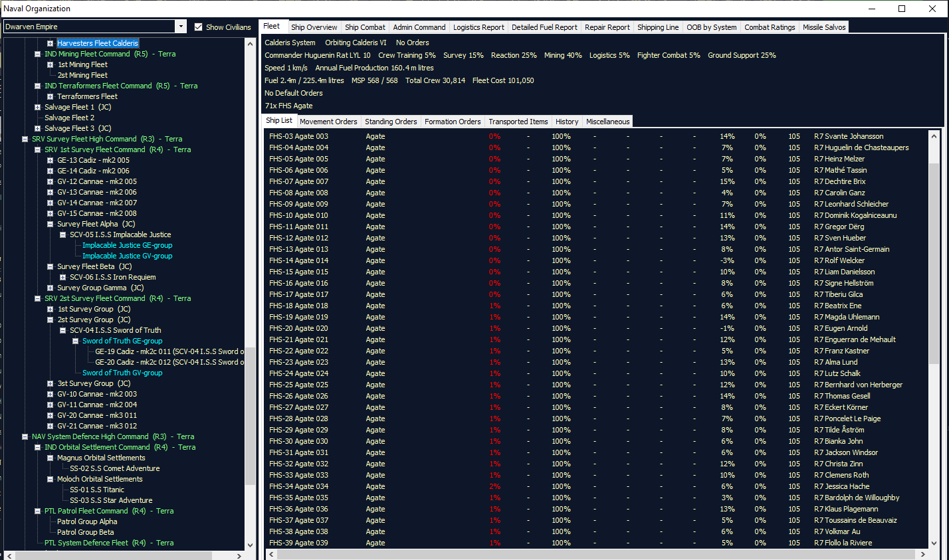Viewport: 949px width, 560px height.
Task: Open the Dwarven Empire race dropdown
Action: point(181,27)
